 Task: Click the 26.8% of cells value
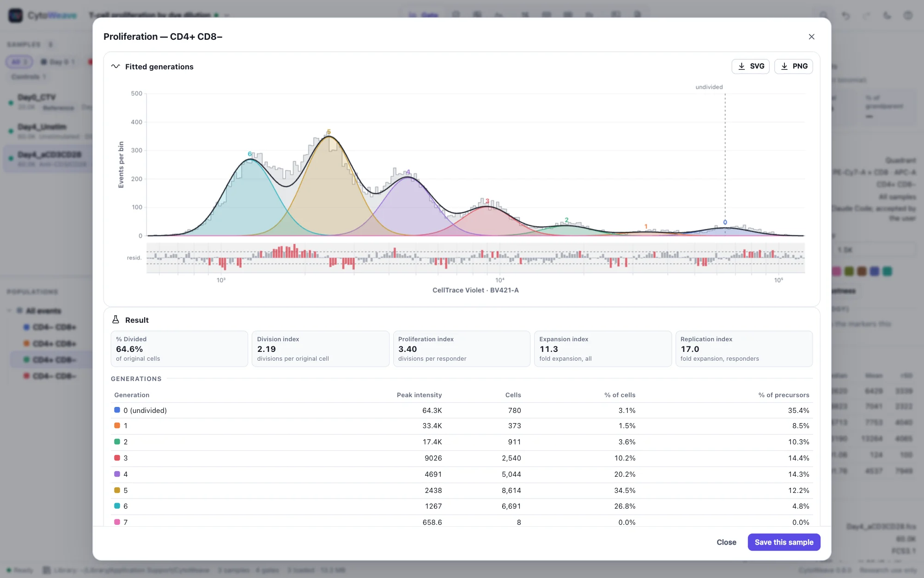[x=625, y=506]
